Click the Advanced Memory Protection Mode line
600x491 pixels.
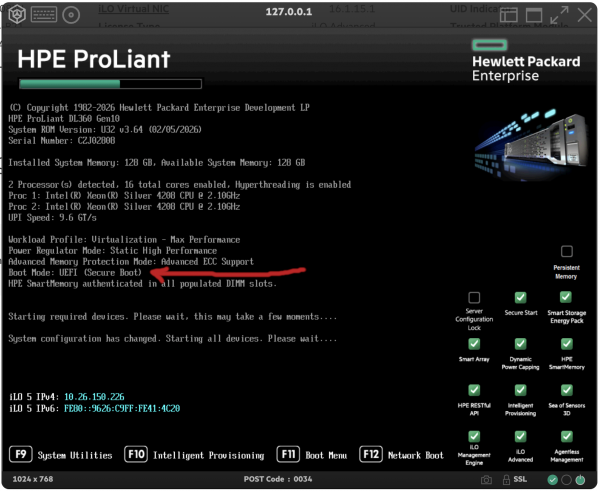pos(131,262)
